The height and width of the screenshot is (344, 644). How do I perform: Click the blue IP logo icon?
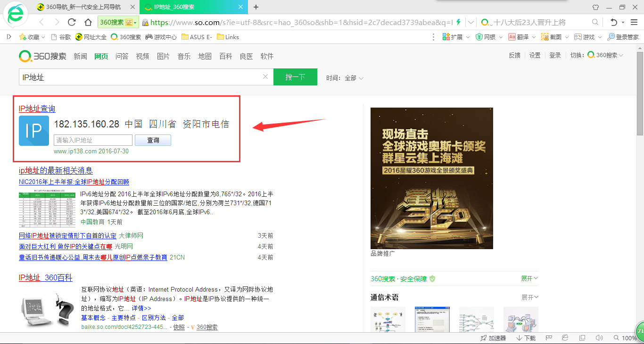(x=34, y=131)
